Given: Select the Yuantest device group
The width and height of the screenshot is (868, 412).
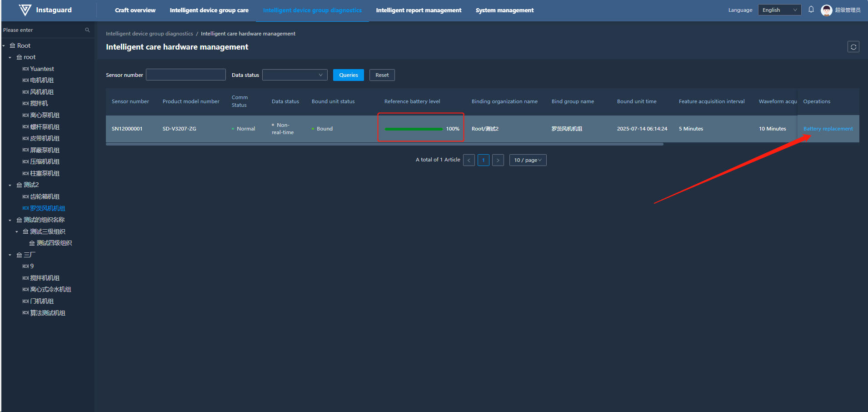Looking at the screenshot, I should (x=42, y=69).
